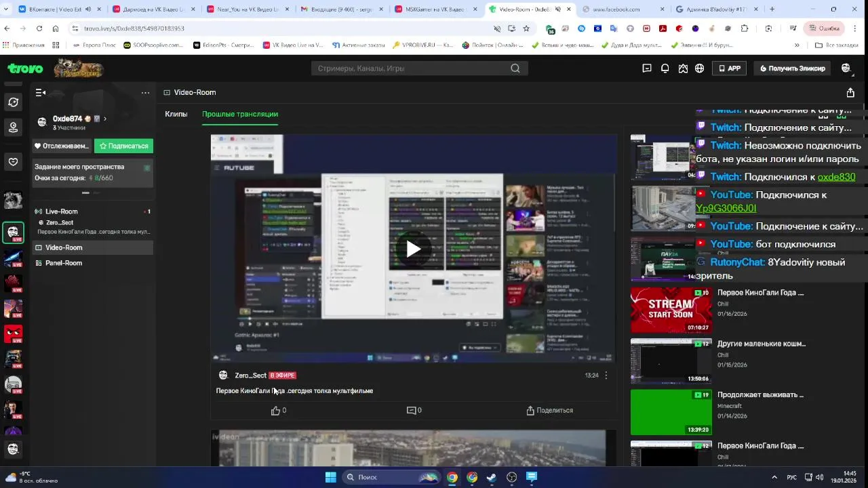Switch to Прошлые трансляции tab

(x=240, y=114)
